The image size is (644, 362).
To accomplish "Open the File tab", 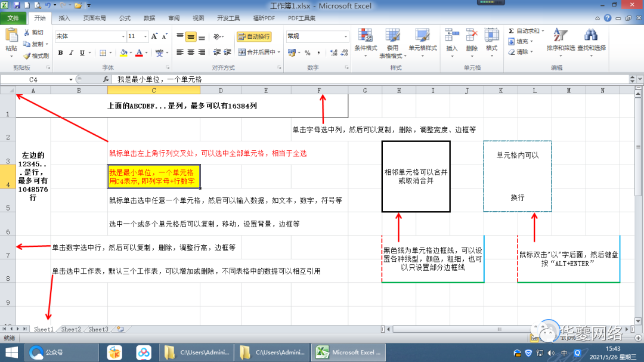I will (13, 18).
